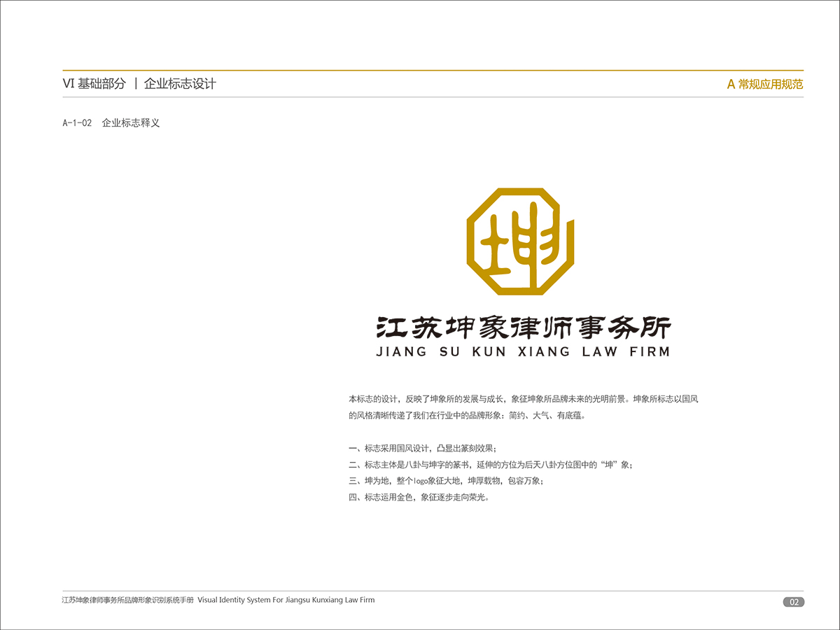This screenshot has width=840, height=630.
Task: Click the gold horizontal rule atop the header
Action: 433,71
